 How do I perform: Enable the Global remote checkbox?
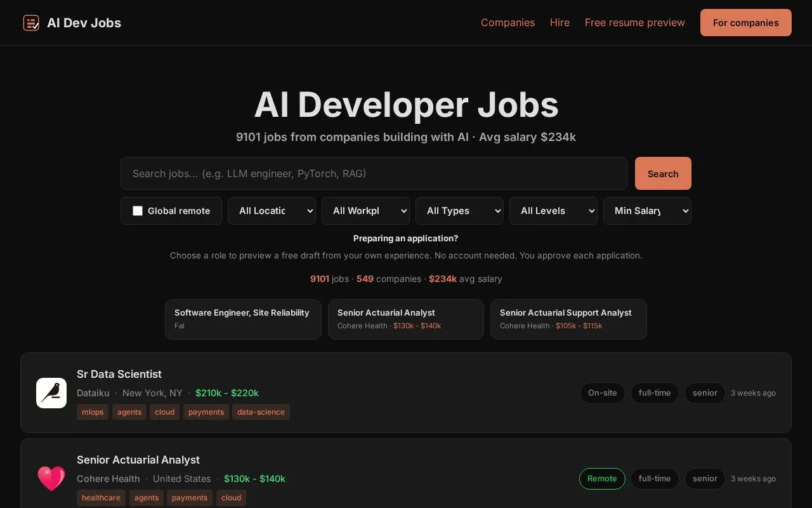point(138,211)
